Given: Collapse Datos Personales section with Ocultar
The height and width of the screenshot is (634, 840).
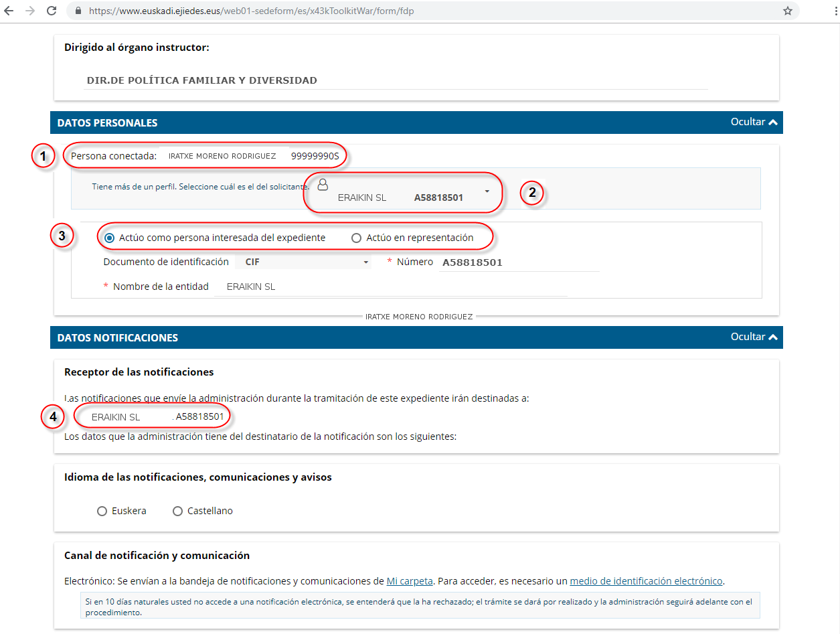Looking at the screenshot, I should (754, 123).
